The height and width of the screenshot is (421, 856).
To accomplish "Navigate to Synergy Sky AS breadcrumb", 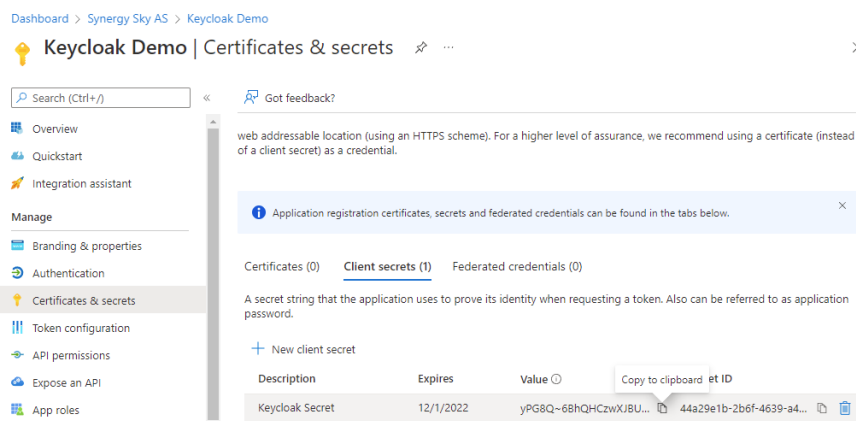I will point(128,19).
